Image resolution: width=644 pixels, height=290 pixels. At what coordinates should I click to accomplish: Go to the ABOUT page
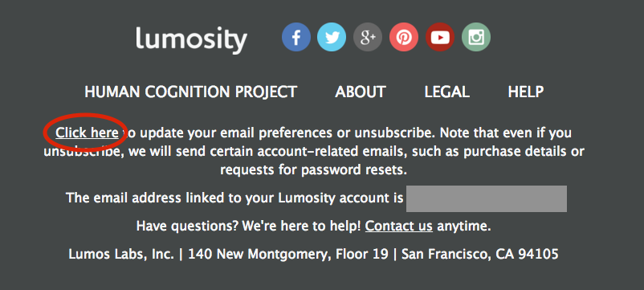click(x=361, y=92)
